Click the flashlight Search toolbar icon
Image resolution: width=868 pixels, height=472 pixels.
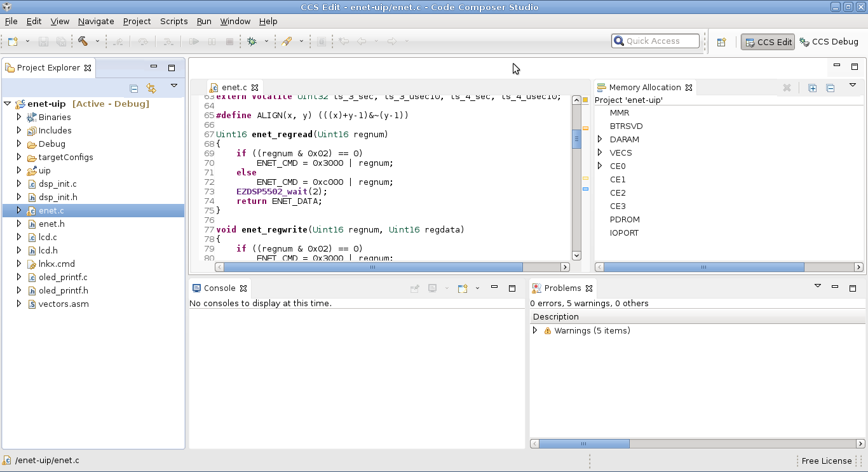pyautogui.click(x=287, y=41)
